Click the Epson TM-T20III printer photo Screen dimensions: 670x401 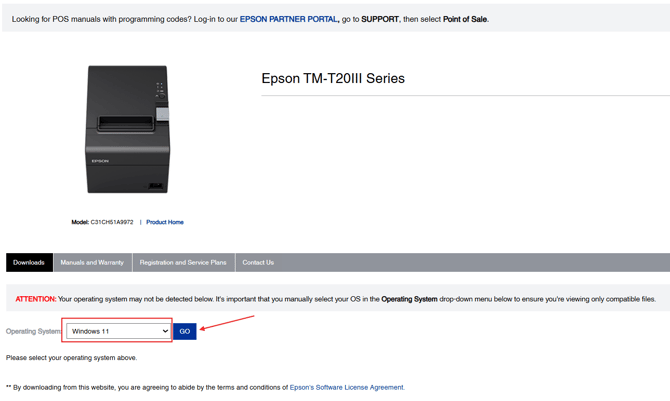click(127, 129)
